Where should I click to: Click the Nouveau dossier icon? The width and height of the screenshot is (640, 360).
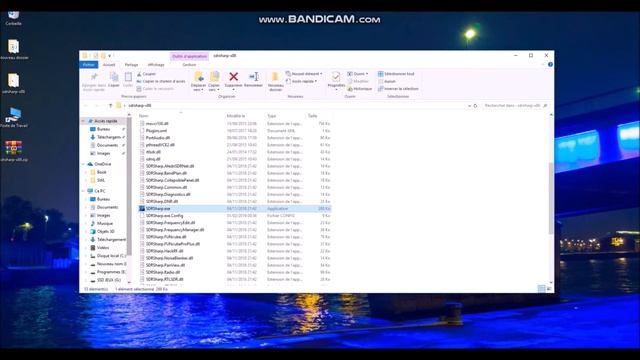276,78
